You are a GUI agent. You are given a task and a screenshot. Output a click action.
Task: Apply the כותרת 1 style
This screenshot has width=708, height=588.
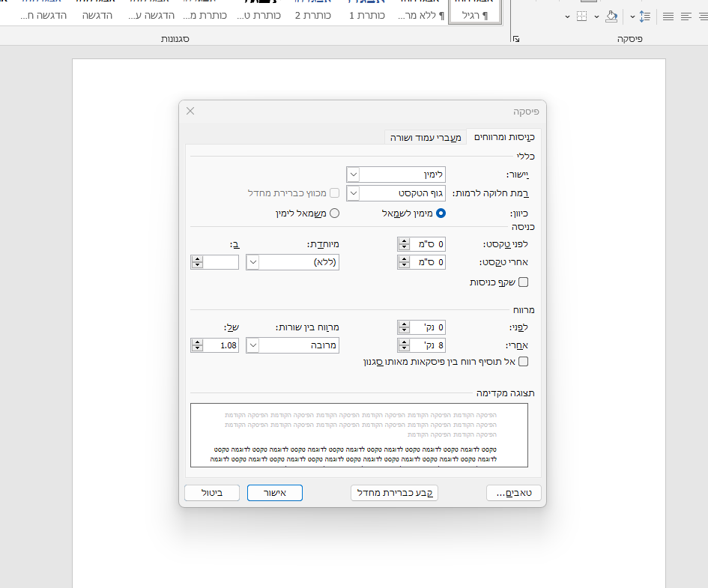tap(366, 11)
